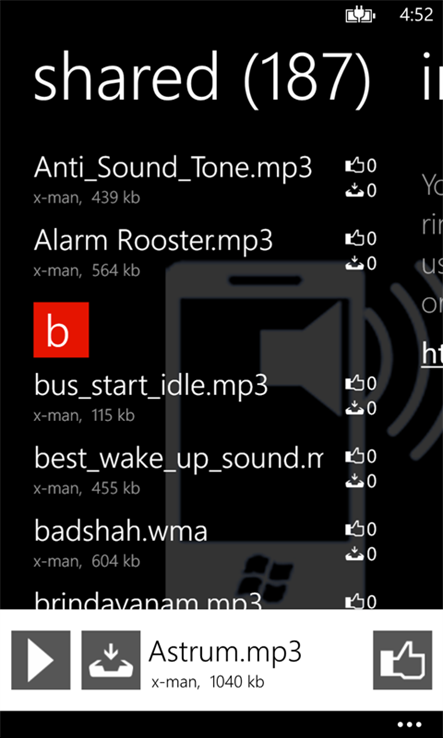Tap thumbs-up icon beside Alarm Rooster.mp3
The height and width of the screenshot is (738, 443).
pos(354,238)
